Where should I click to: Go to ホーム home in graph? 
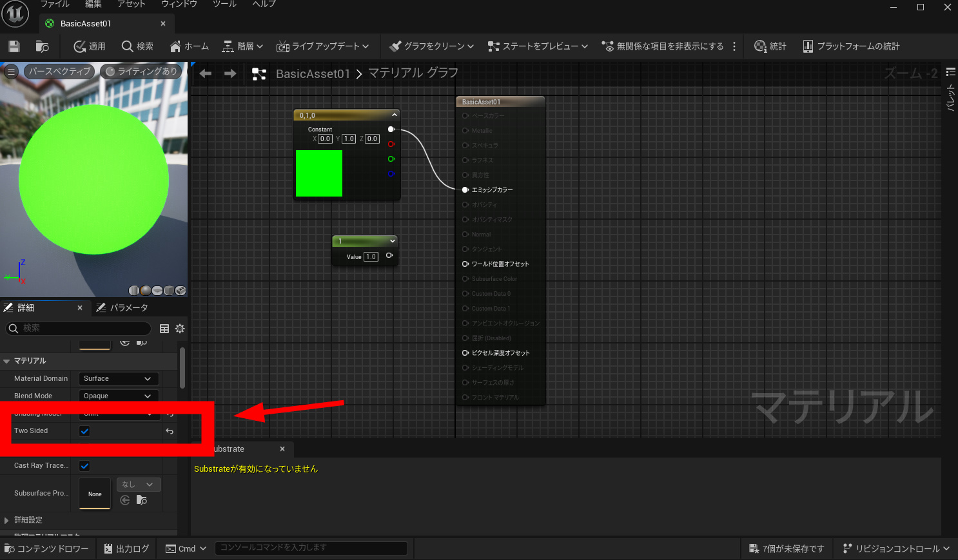(189, 46)
